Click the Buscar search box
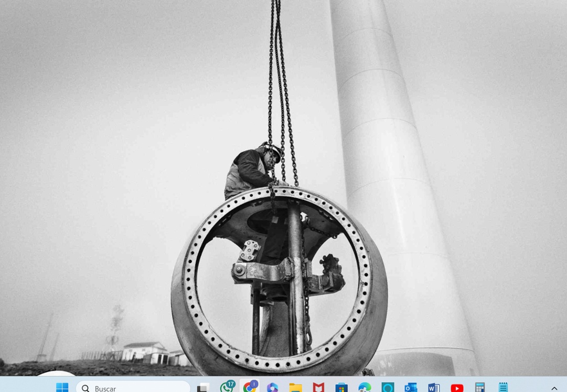The height and width of the screenshot is (392, 567). 133,388
